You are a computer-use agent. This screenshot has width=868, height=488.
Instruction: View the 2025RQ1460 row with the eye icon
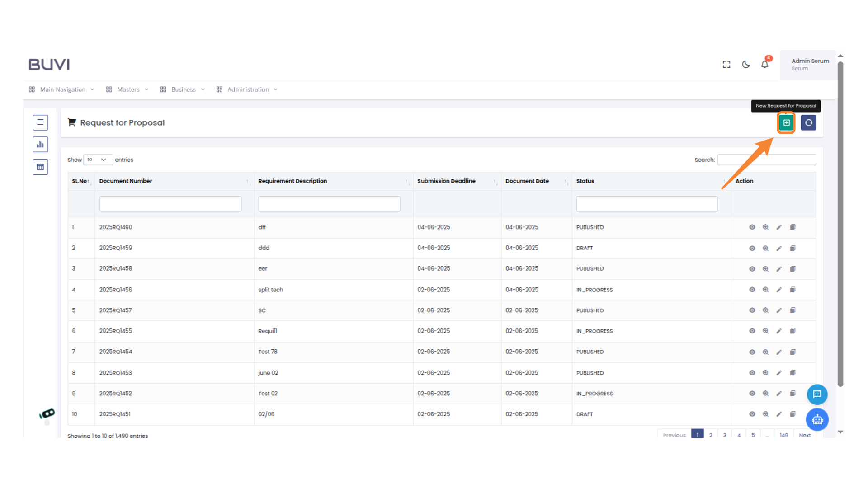752,227
